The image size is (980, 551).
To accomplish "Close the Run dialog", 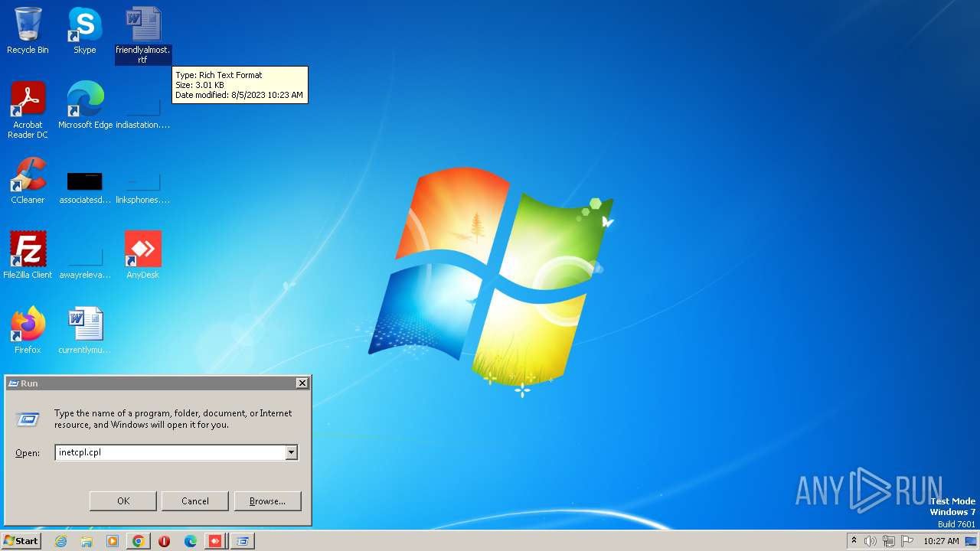I will (x=302, y=383).
